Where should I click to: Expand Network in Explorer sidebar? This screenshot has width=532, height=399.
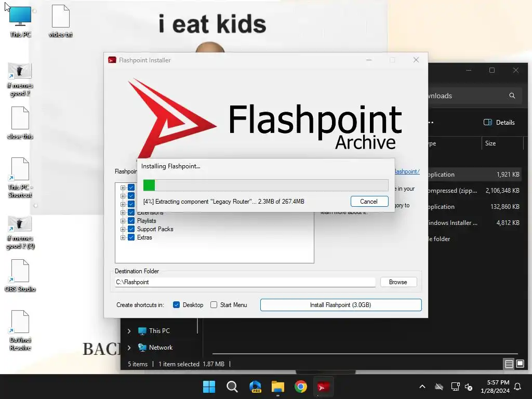129,348
